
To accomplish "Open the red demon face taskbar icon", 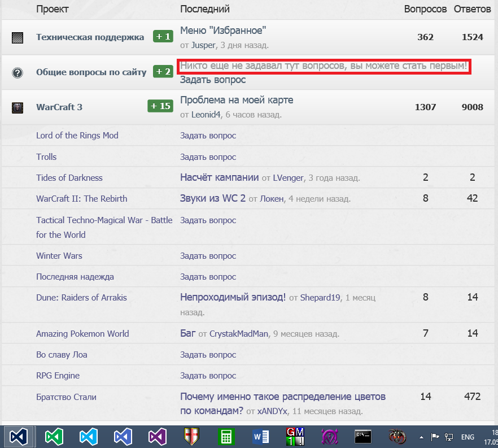I will point(397,437).
